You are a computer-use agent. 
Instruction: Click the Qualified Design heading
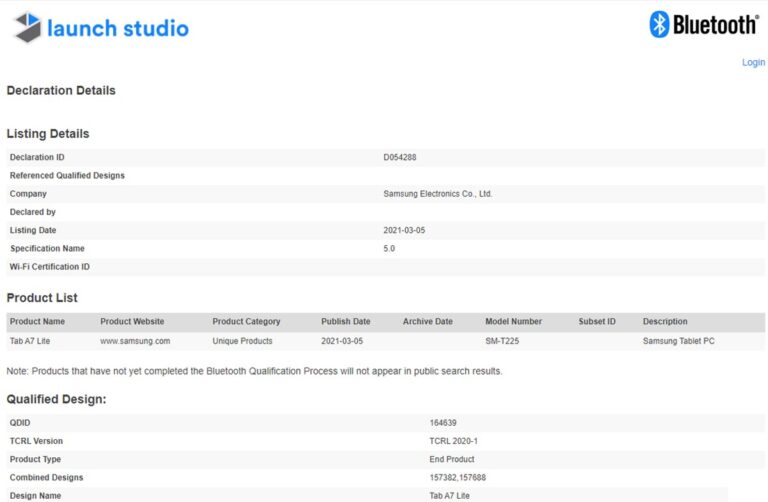point(56,399)
